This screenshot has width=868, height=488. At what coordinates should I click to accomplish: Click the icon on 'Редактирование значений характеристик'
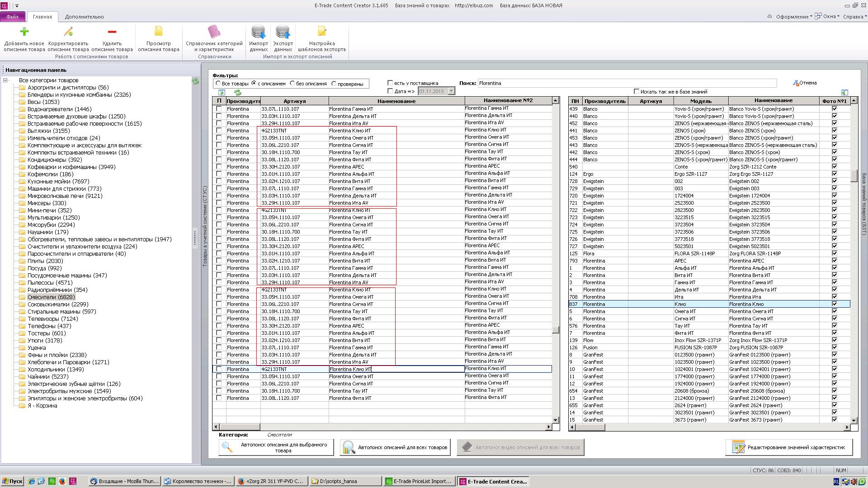[x=738, y=447]
